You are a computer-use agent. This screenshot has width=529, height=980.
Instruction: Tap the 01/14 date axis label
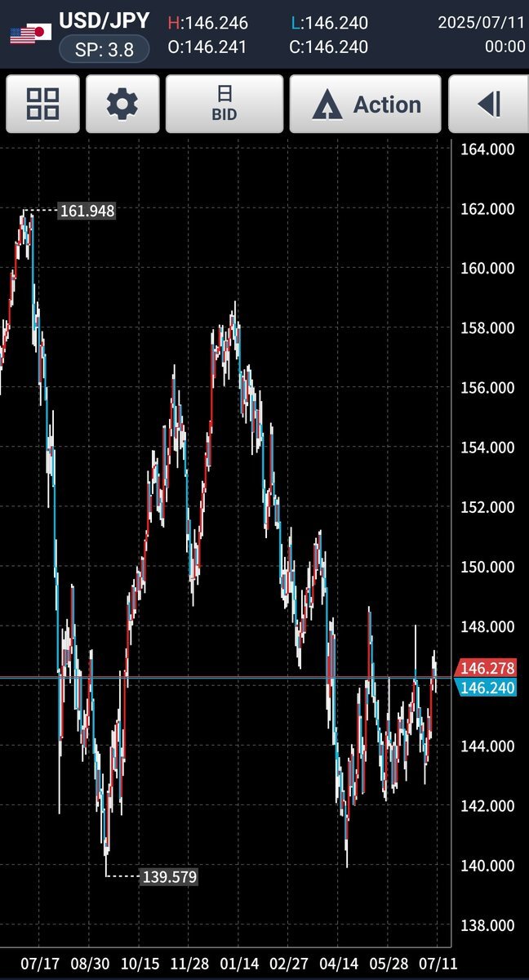240,963
